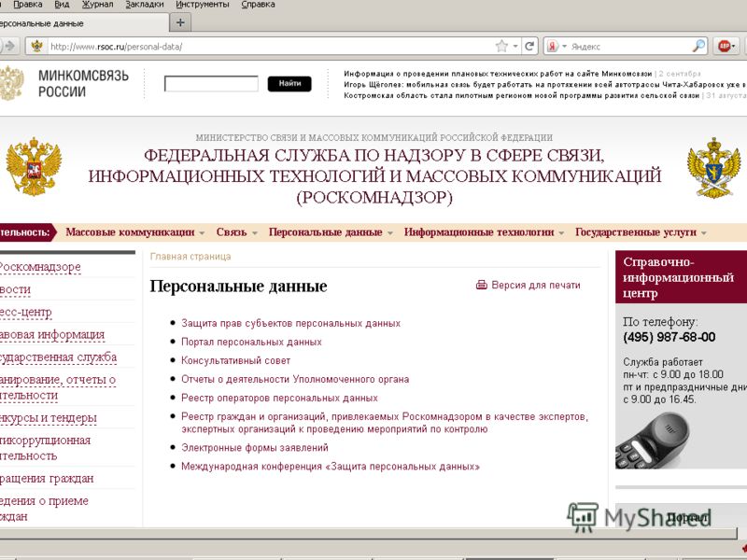Open news about Игорь Щёголев мобильная связь
This screenshot has height=560, width=747.
(545, 85)
